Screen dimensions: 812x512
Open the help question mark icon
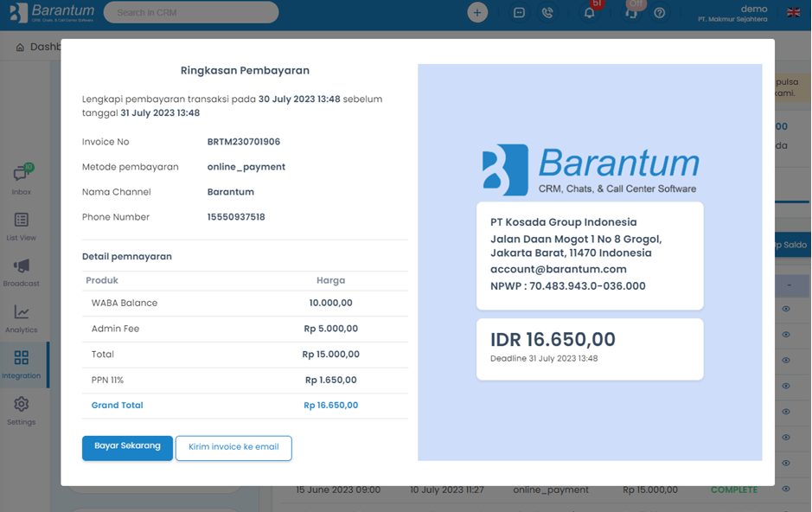[659, 12]
